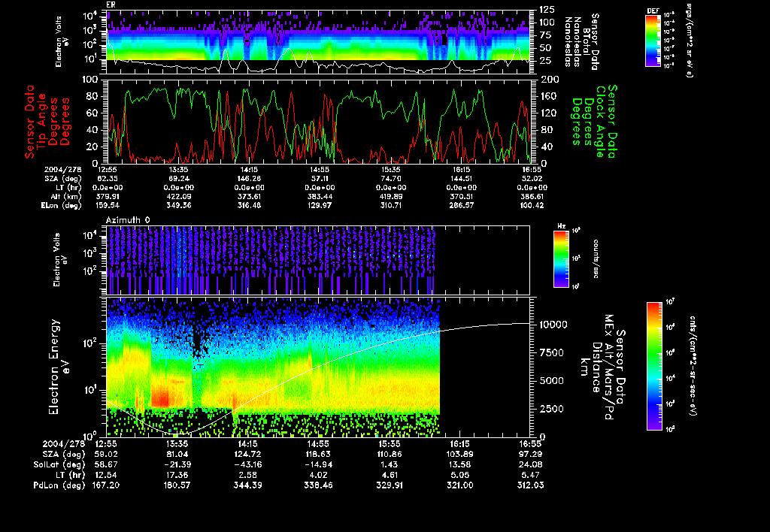The image size is (770, 532).
Task: Click ELon value 129.97
Action: click(319, 206)
